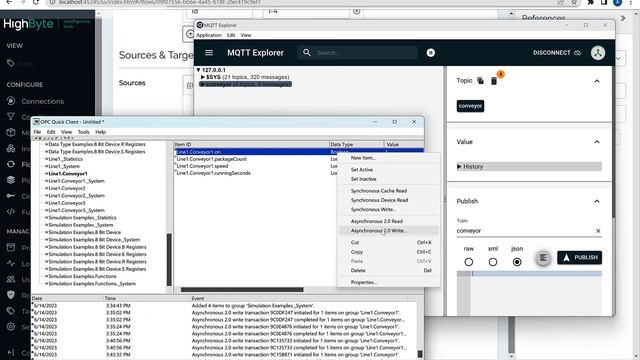Select Simulation Examples.Functions tree item
Screen dimensions: 640x360
pyautogui.click(x=82, y=276)
